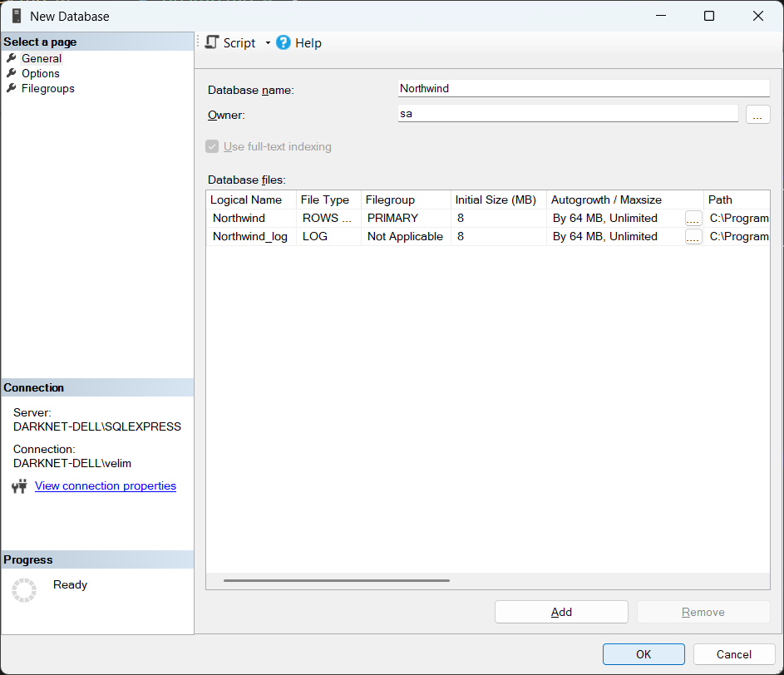Click the connection properties icon
The width and height of the screenshot is (784, 675).
(20, 486)
